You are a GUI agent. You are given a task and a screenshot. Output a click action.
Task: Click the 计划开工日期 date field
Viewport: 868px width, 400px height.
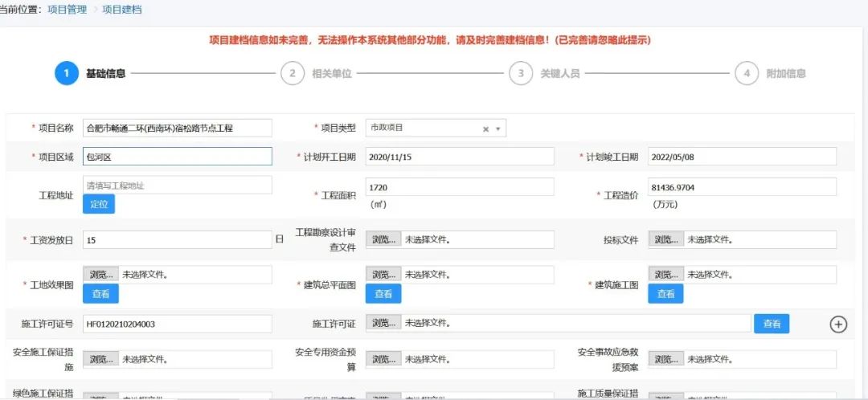[x=460, y=157]
